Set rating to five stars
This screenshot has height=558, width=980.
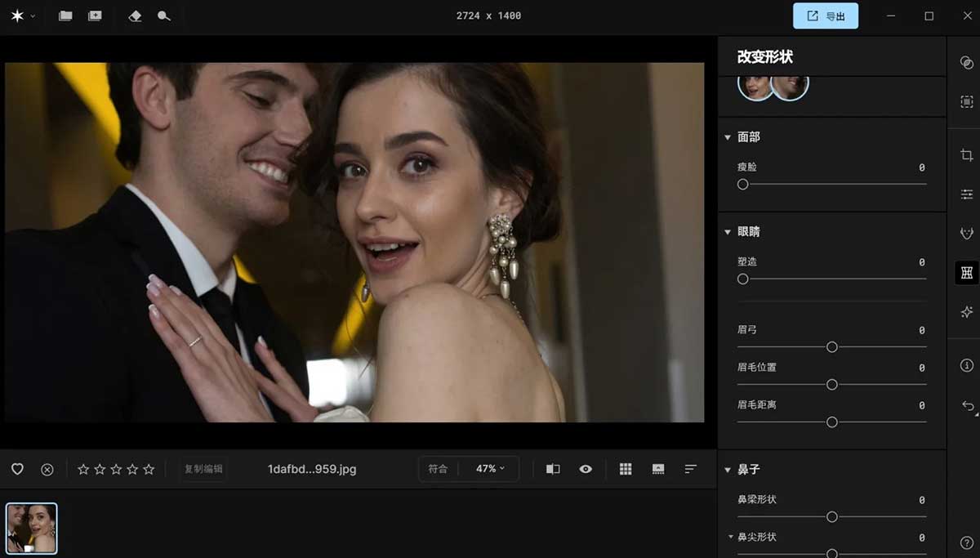149,469
